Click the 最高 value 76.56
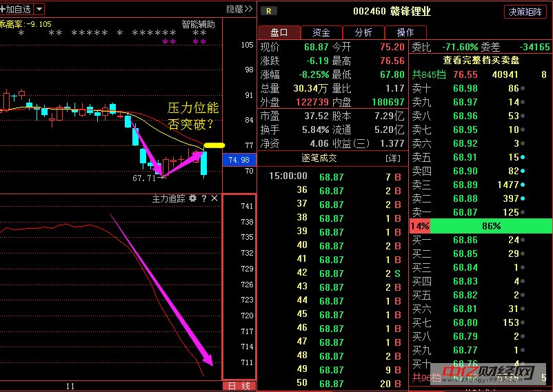 [392, 61]
